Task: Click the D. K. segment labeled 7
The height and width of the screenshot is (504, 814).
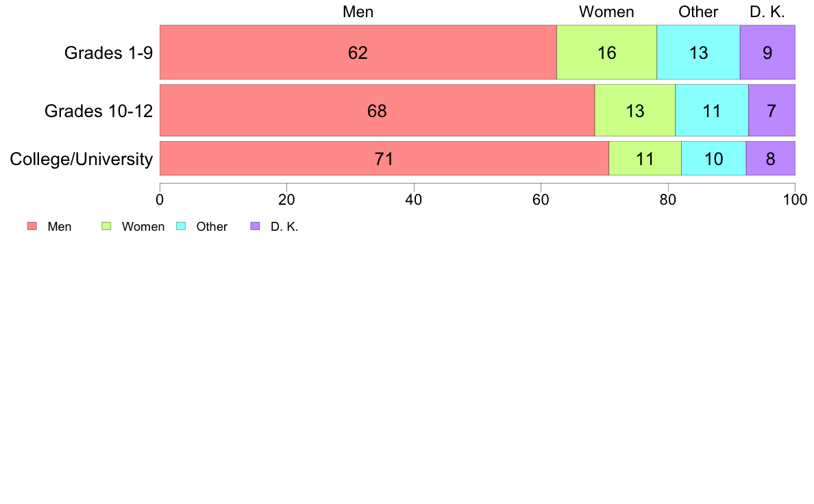Action: (x=772, y=110)
